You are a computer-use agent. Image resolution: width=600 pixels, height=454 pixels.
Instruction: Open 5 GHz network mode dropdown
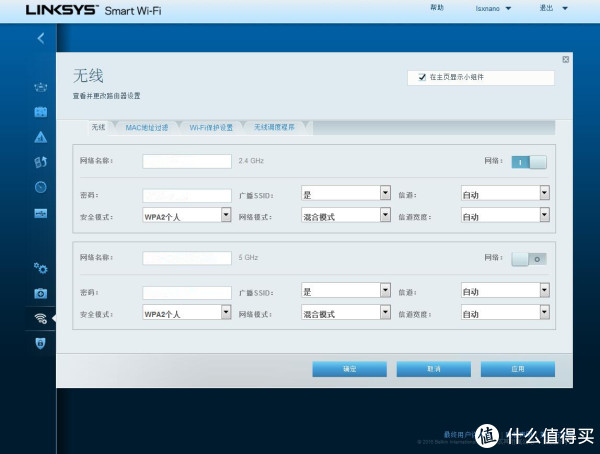346,313
